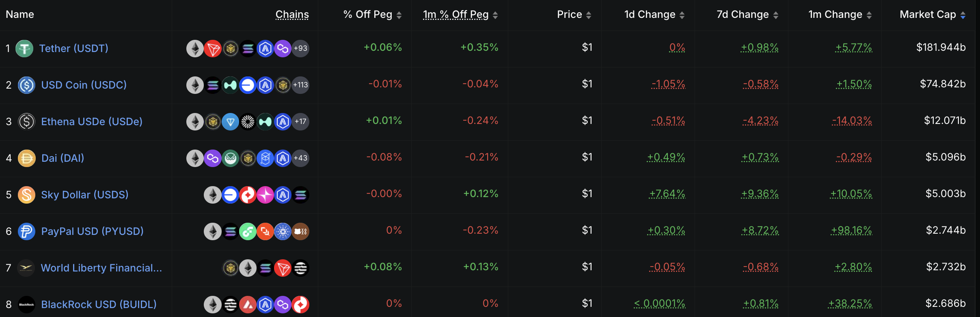Expand the +93 chains badge for Tether

click(300, 49)
